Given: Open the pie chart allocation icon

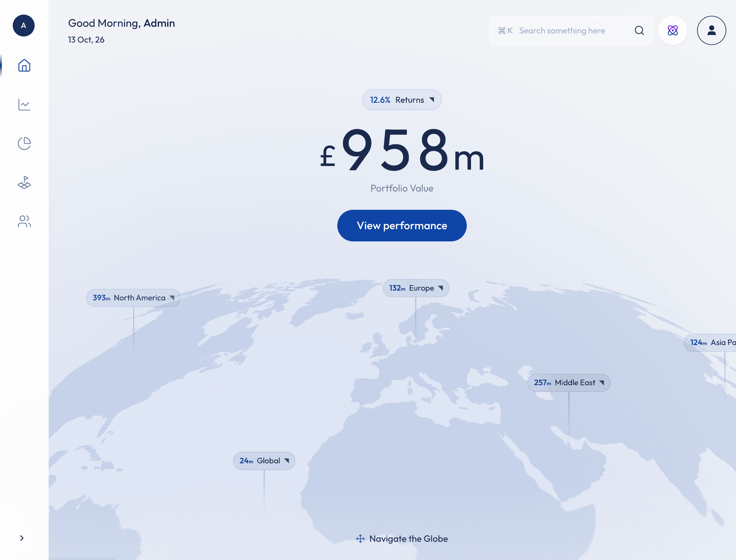Looking at the screenshot, I should pos(24,143).
